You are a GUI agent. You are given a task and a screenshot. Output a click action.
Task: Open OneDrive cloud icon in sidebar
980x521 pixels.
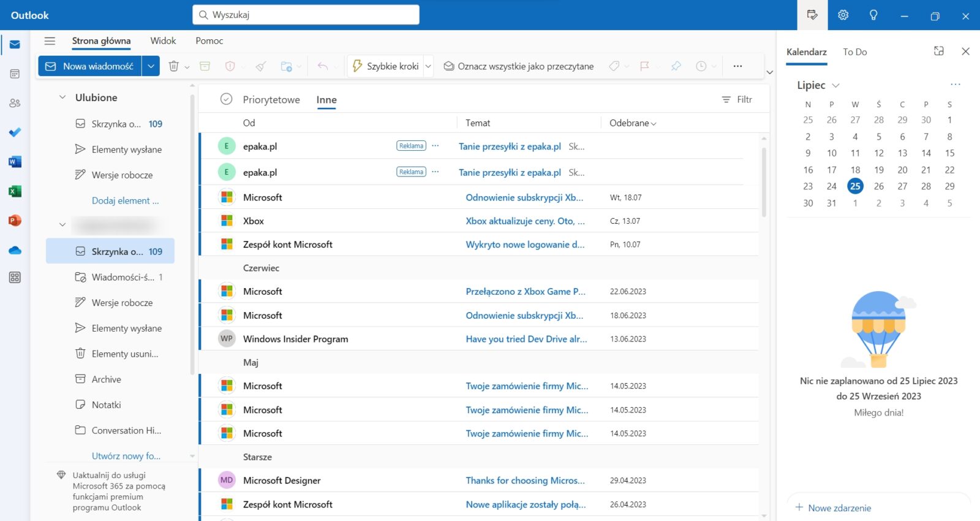click(x=15, y=250)
